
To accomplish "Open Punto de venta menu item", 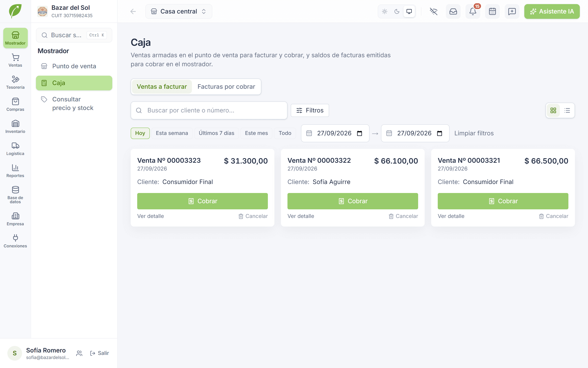I will tap(74, 66).
